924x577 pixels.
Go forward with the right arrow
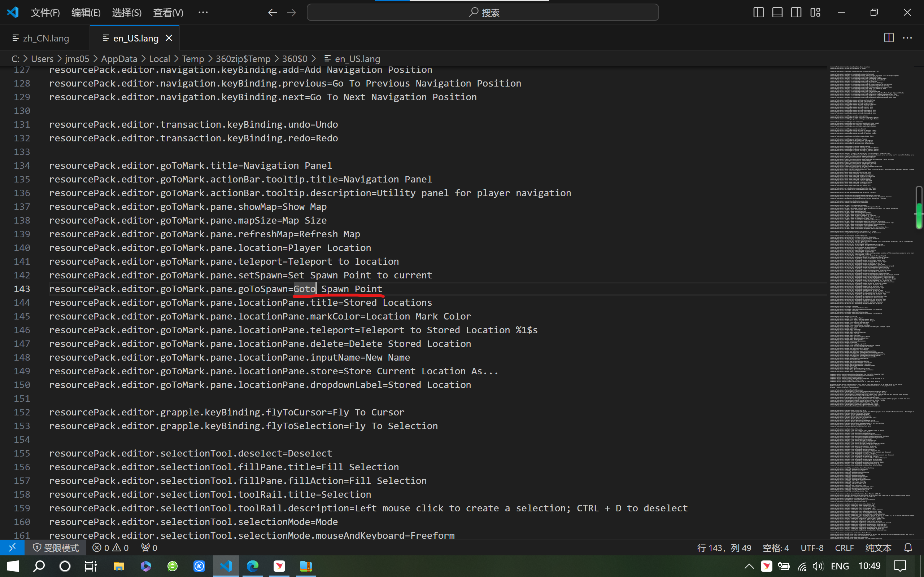pos(291,13)
